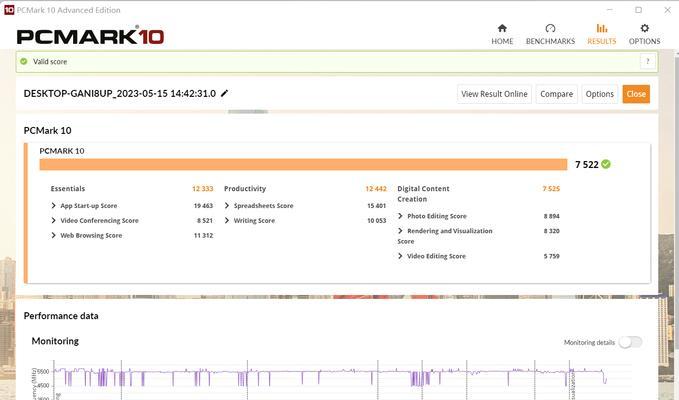Open the Benchmarks section
The image size is (679, 400).
[550, 34]
